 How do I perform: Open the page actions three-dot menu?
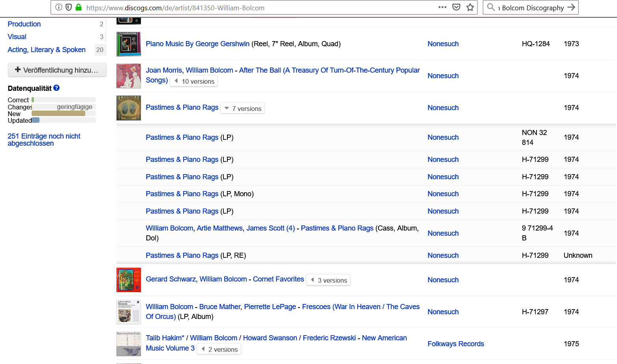pos(443,7)
